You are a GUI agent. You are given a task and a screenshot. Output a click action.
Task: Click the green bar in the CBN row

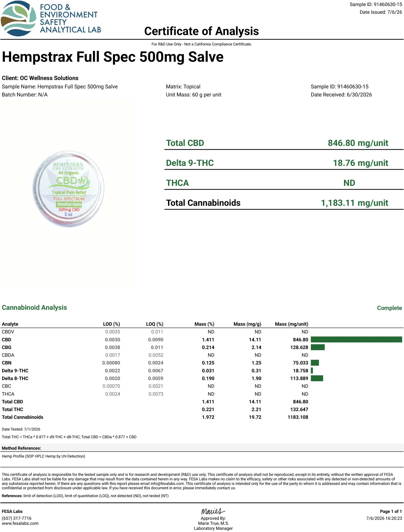[315, 363]
